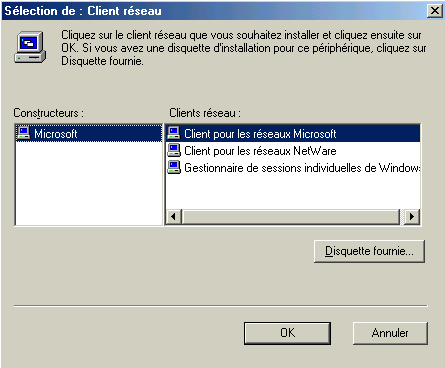
Task: Cancel the dialog with Annuler
Action: click(390, 333)
